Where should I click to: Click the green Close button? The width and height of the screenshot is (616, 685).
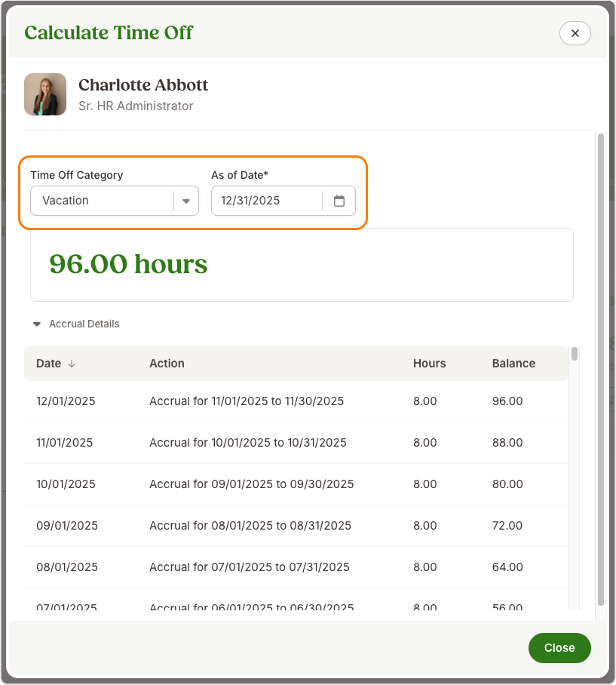[559, 648]
